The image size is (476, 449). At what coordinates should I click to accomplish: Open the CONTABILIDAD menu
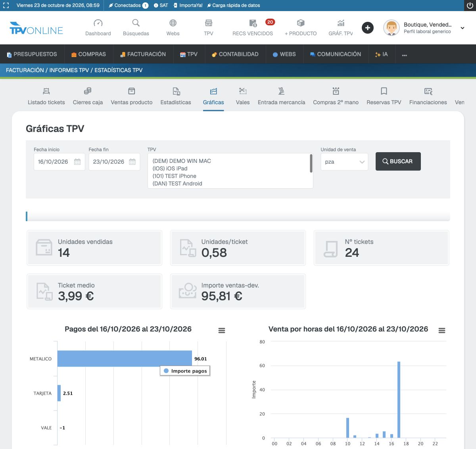tap(235, 54)
